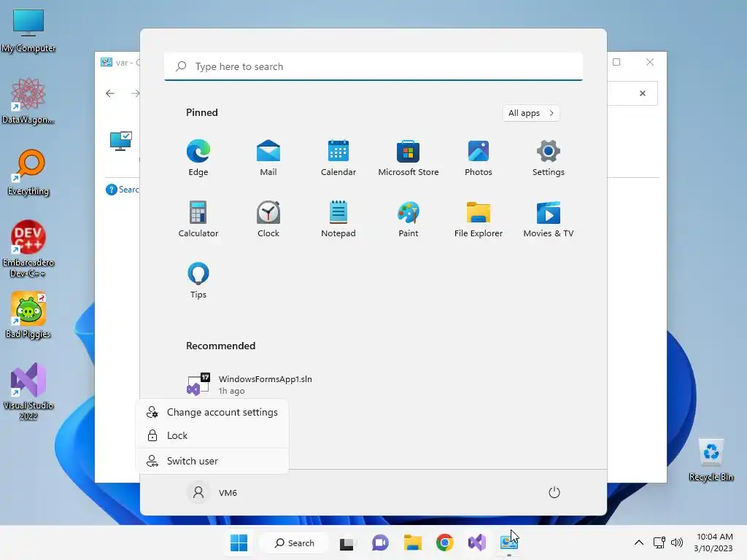Maximize the background window
Viewport: 747px width, 560px height.
coord(616,62)
